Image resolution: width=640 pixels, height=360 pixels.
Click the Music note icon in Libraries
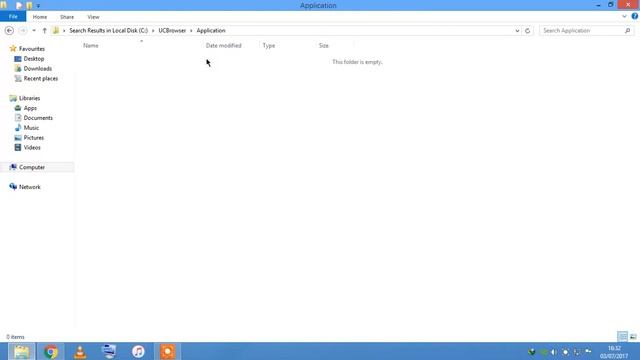[x=18, y=128]
